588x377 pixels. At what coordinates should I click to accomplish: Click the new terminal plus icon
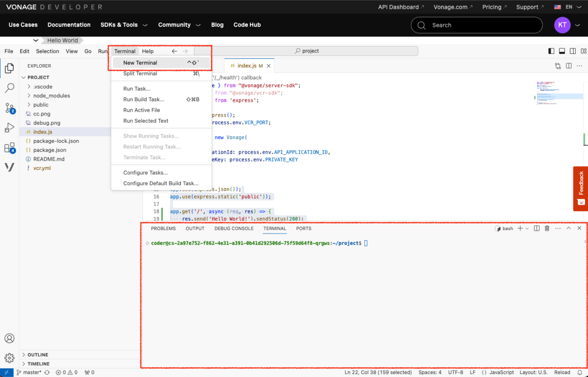[520, 228]
